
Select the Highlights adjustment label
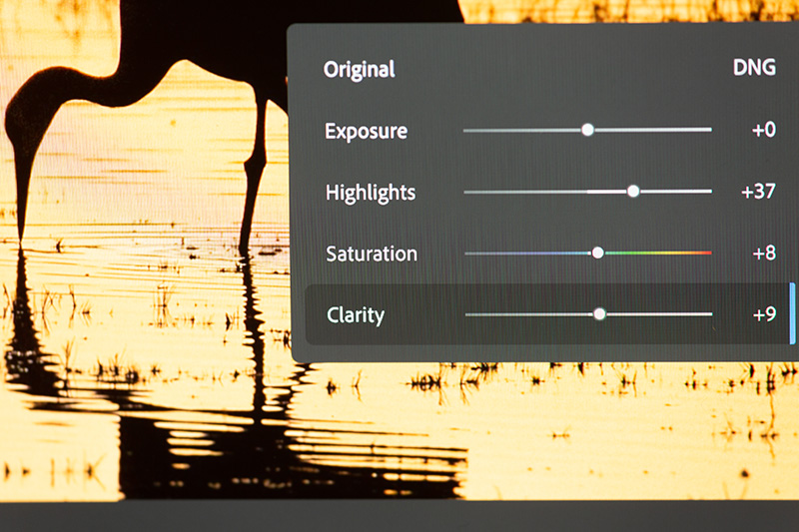371,193
